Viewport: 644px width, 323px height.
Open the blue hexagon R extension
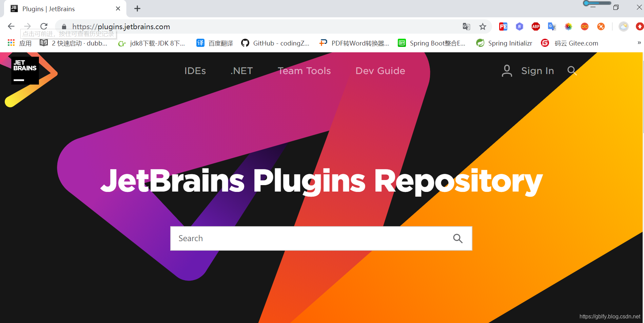[x=520, y=26]
